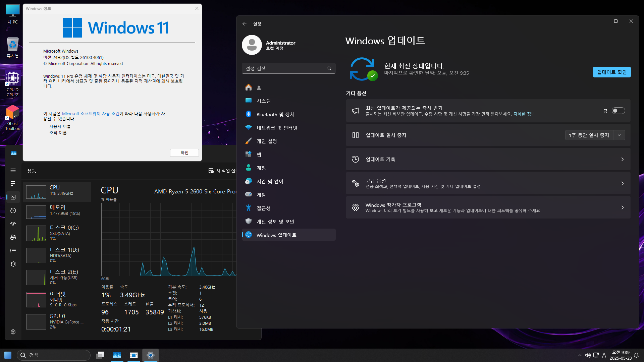The width and height of the screenshot is (644, 362).
Task: Open Accounts settings page
Action: coord(288,168)
